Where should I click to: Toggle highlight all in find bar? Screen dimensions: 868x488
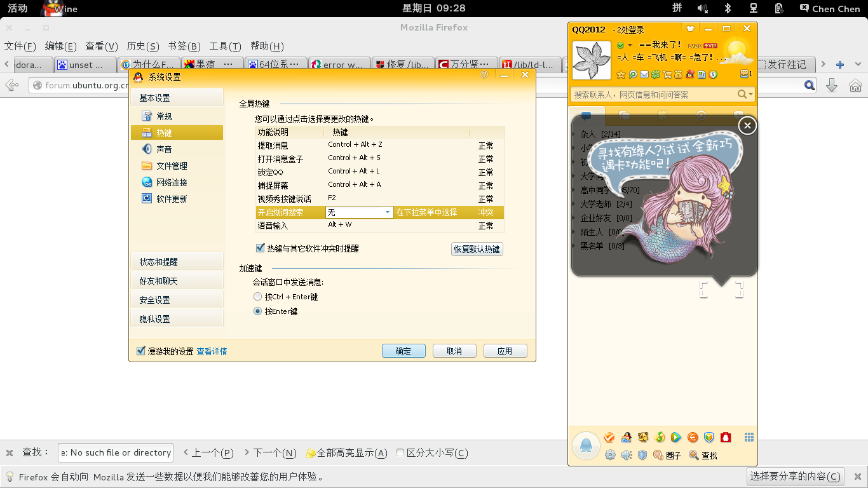tap(346, 453)
